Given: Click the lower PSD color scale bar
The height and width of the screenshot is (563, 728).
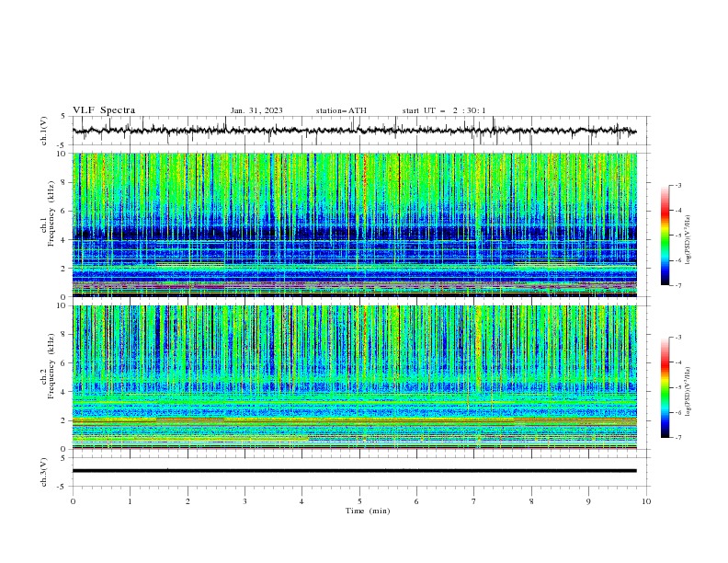Looking at the screenshot, I should pos(665,387).
